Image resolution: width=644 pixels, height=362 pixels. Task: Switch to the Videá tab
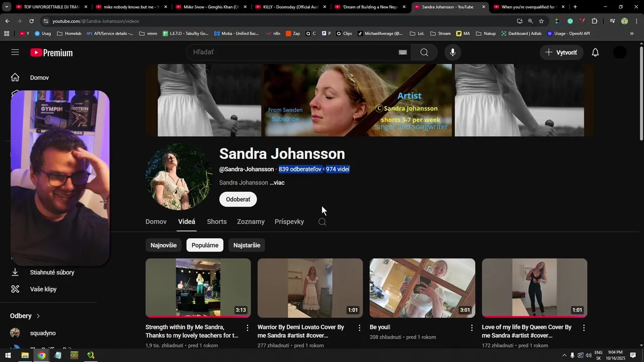point(187,222)
